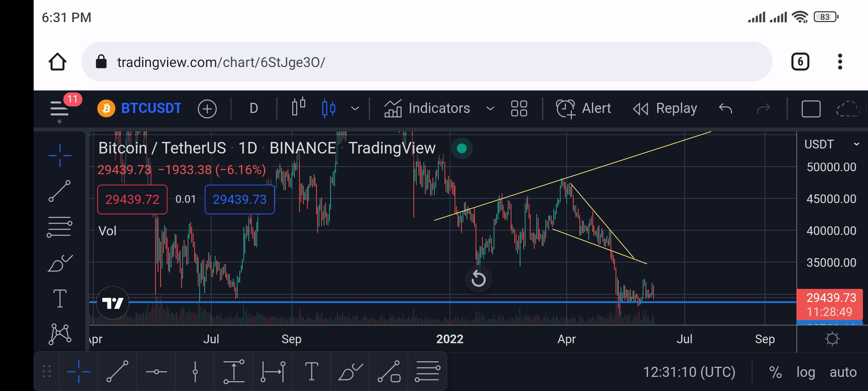Click the 35000.00 price axis label
The image size is (868, 391).
[x=831, y=262]
